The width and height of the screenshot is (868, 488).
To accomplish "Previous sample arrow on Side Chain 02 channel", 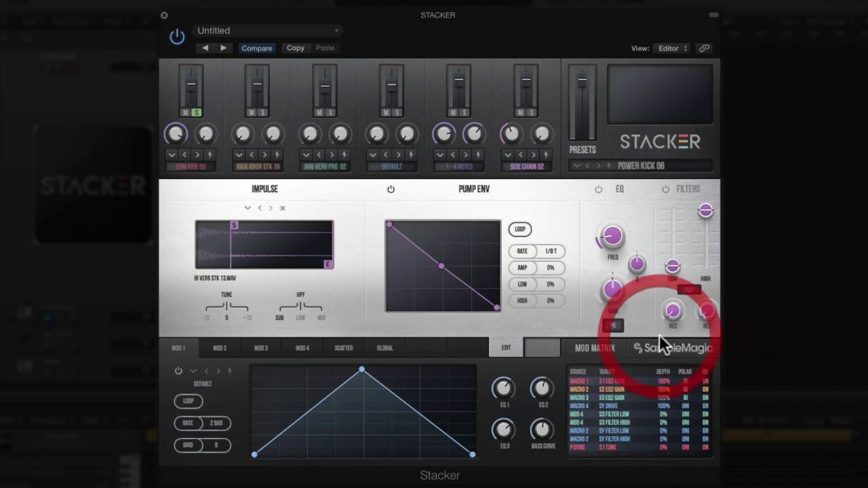I will pyautogui.click(x=520, y=155).
